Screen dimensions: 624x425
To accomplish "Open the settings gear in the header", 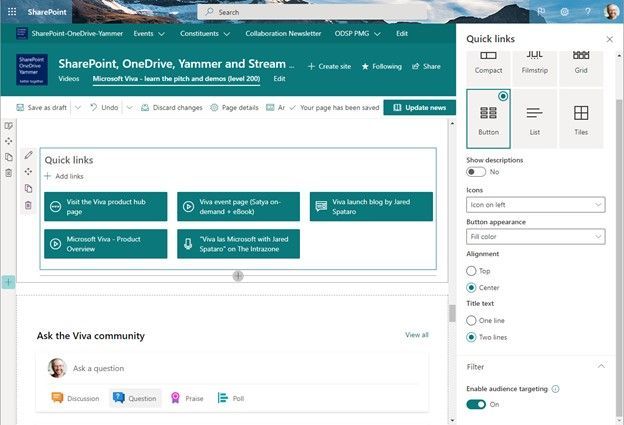I will click(x=564, y=12).
